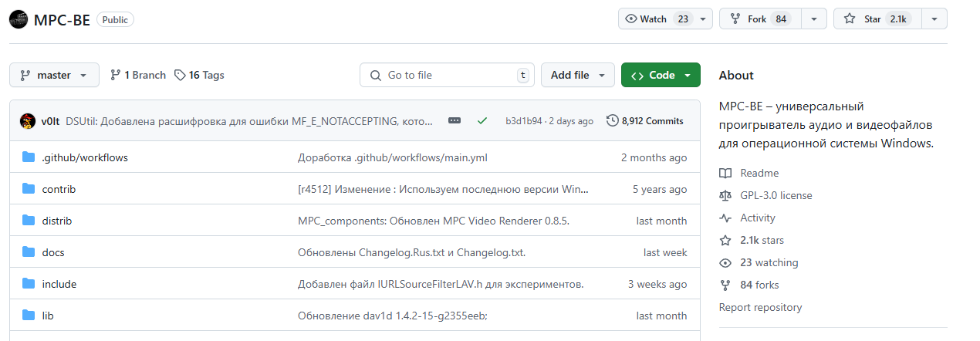View commit status green checkmark
Screen dimensions: 980x341
(x=482, y=120)
